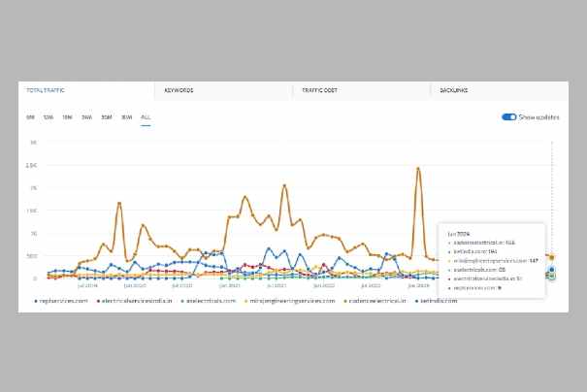Open the Total Traffic tab
The height and width of the screenshot is (392, 587).
[x=49, y=90]
